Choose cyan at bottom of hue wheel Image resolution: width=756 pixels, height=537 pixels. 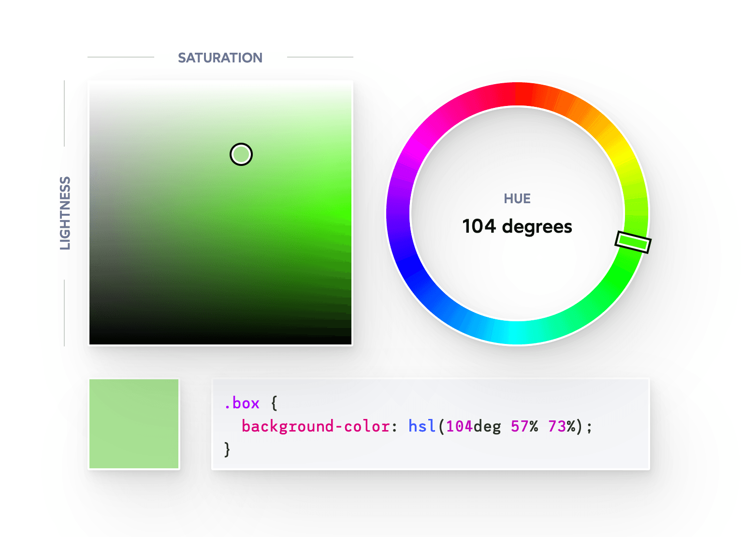tap(518, 332)
